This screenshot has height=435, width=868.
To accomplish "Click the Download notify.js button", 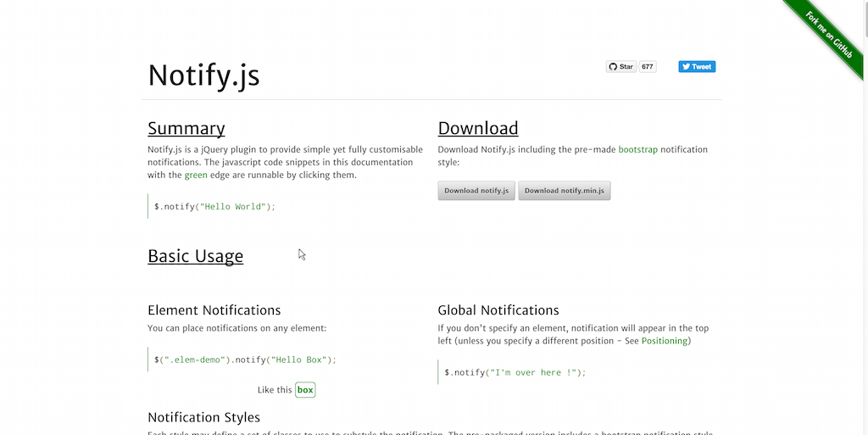I will [476, 191].
